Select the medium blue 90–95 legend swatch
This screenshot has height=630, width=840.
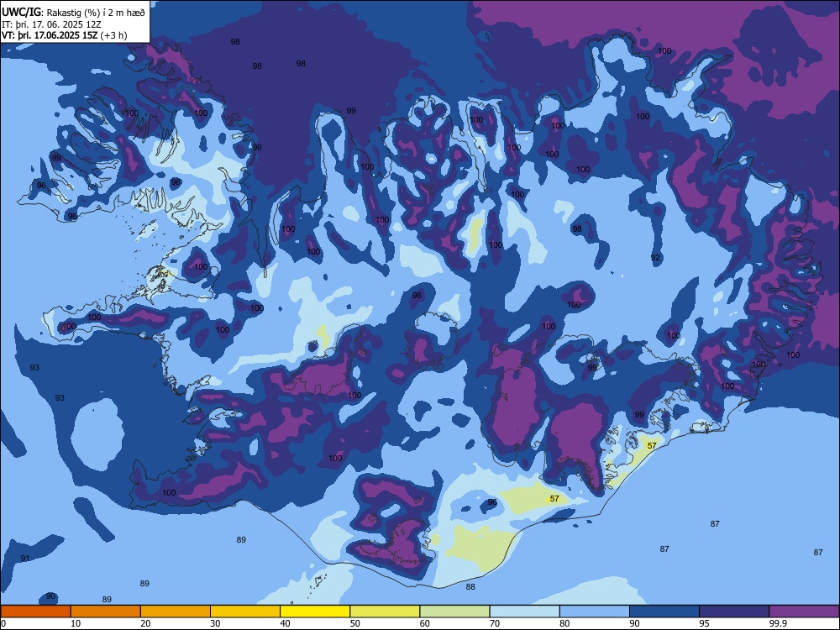(x=664, y=612)
